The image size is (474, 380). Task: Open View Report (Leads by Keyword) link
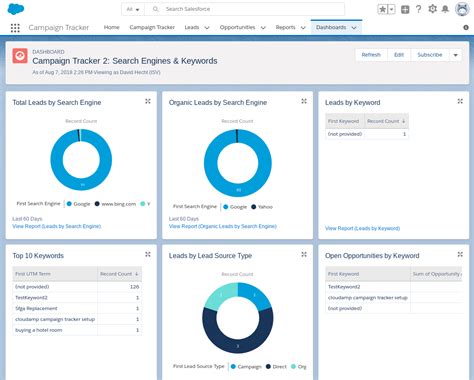click(362, 228)
